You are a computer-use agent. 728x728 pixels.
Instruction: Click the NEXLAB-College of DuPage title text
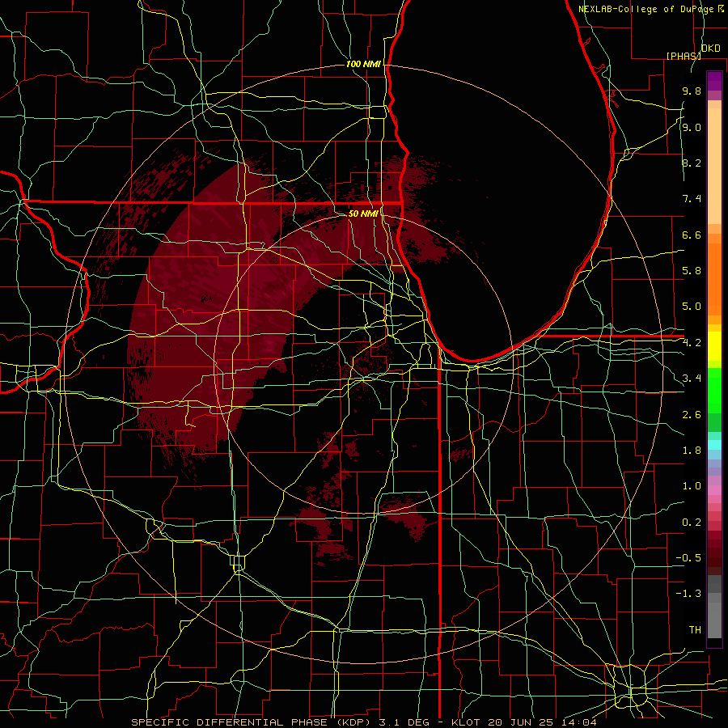coord(645,9)
